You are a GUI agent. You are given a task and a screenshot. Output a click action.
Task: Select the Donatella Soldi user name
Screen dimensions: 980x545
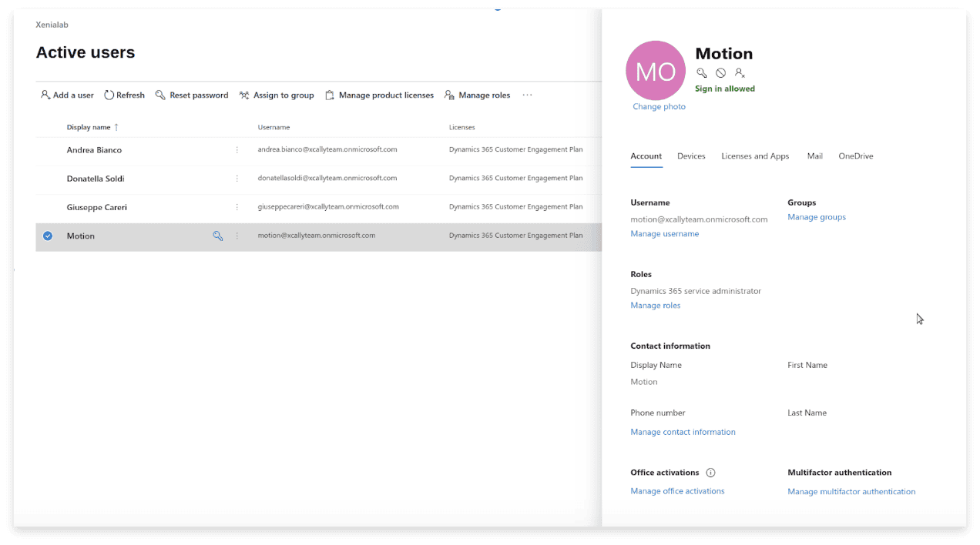pos(96,179)
